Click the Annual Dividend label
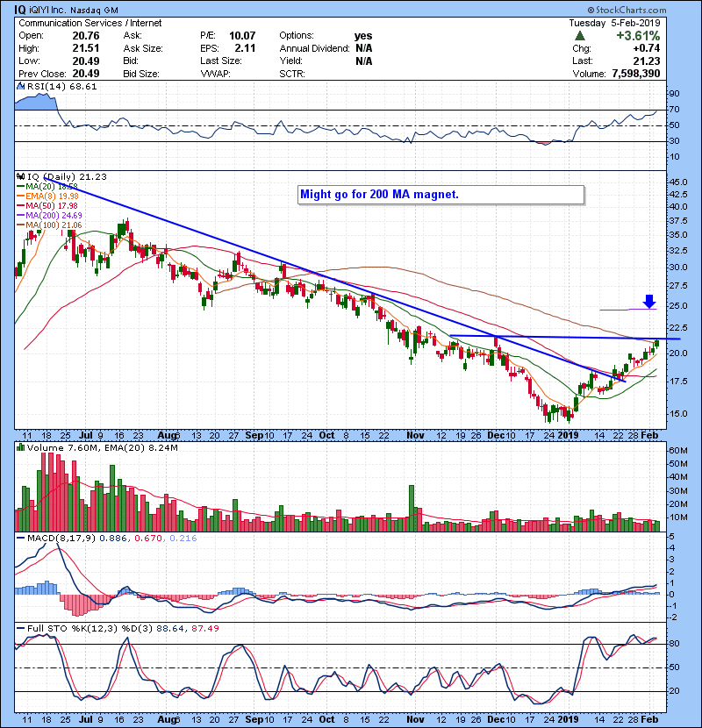Screen dimensions: 702x728 [314, 48]
